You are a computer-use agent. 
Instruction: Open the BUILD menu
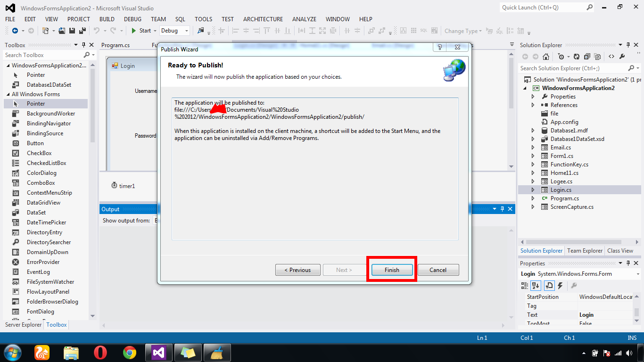[107, 19]
